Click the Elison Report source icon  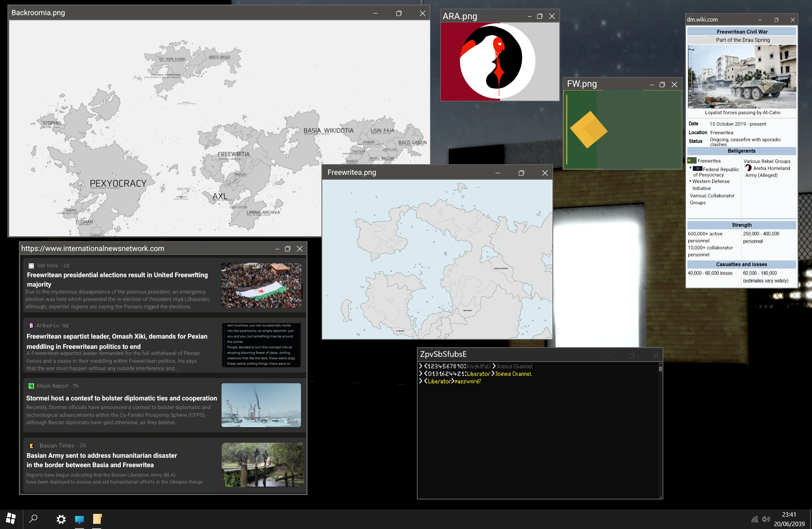31,386
